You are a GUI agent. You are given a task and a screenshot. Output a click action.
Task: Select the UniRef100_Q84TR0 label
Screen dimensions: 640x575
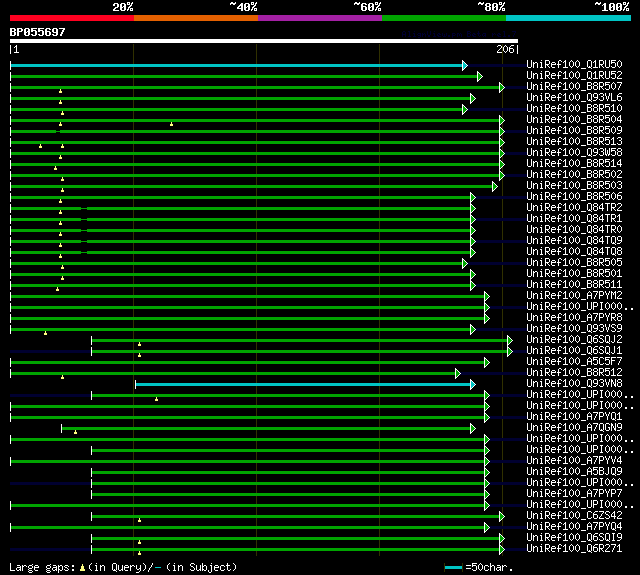[574, 230]
